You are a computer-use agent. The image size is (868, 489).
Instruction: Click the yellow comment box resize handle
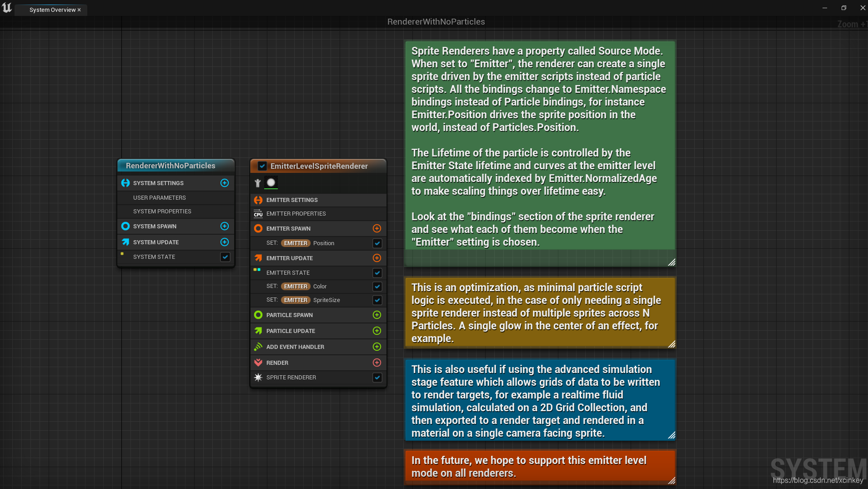[672, 344]
